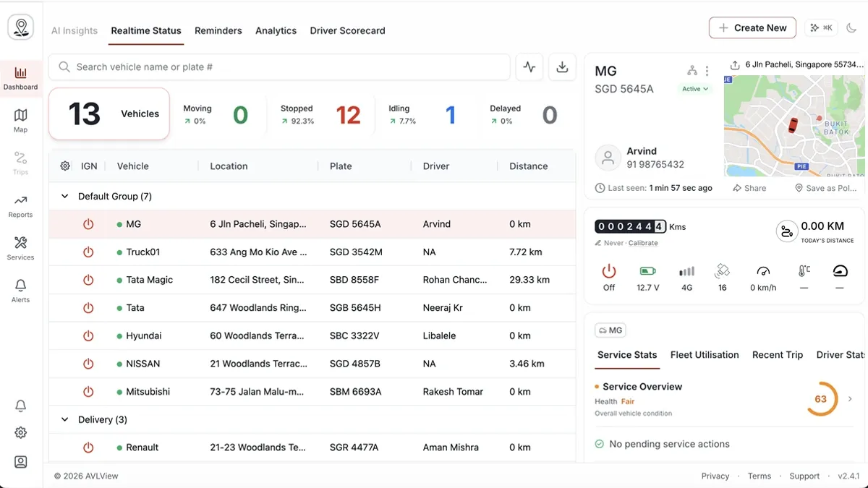Open Alerts bell in sidebar
The image size is (868, 488).
tap(20, 291)
